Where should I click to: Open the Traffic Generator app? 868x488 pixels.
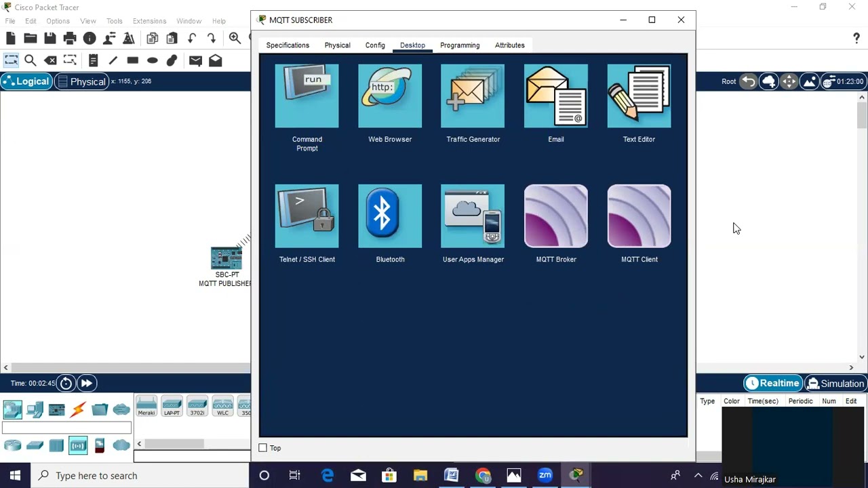point(473,96)
